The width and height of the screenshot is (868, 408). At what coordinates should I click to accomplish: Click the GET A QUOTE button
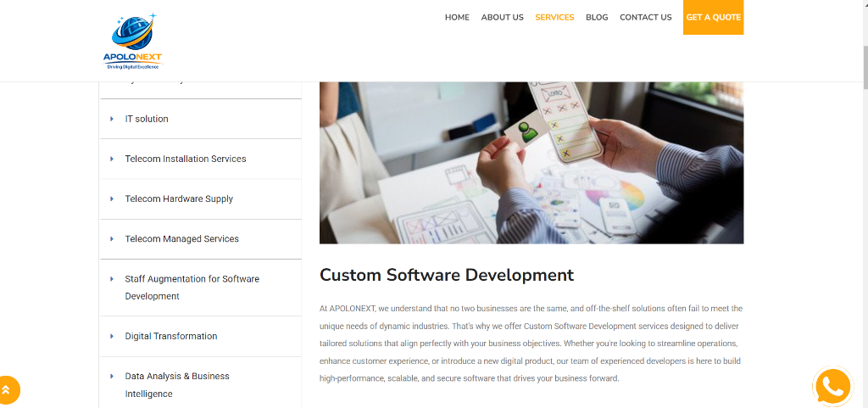pos(713,17)
